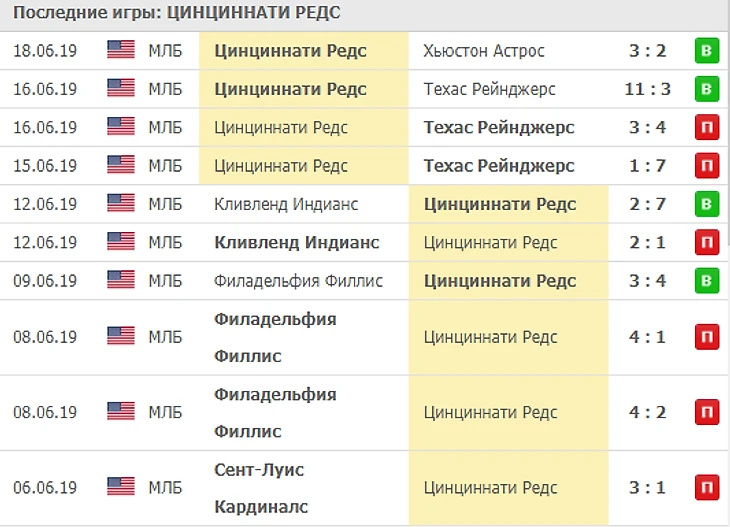Click the red П badge for the Сент-Луис Кардиналс game

click(707, 487)
